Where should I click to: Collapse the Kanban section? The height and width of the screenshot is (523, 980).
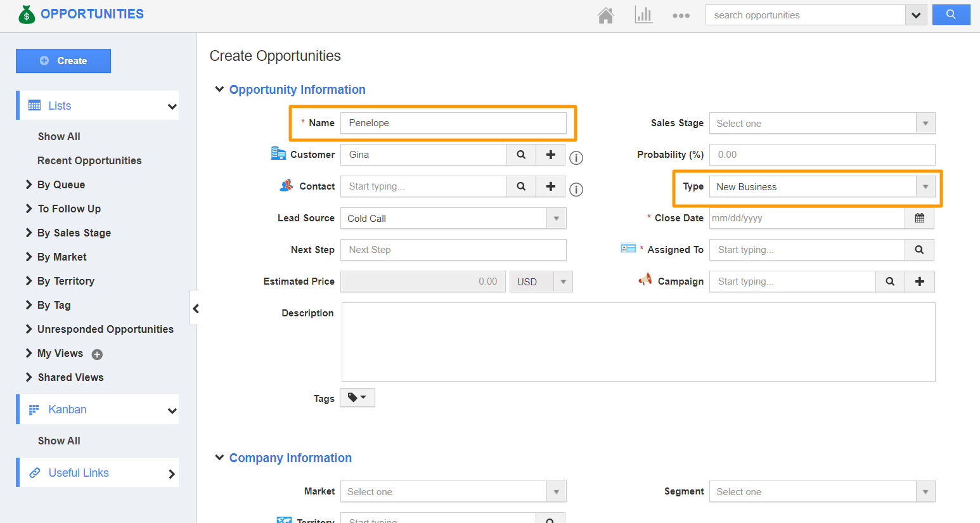click(x=172, y=410)
